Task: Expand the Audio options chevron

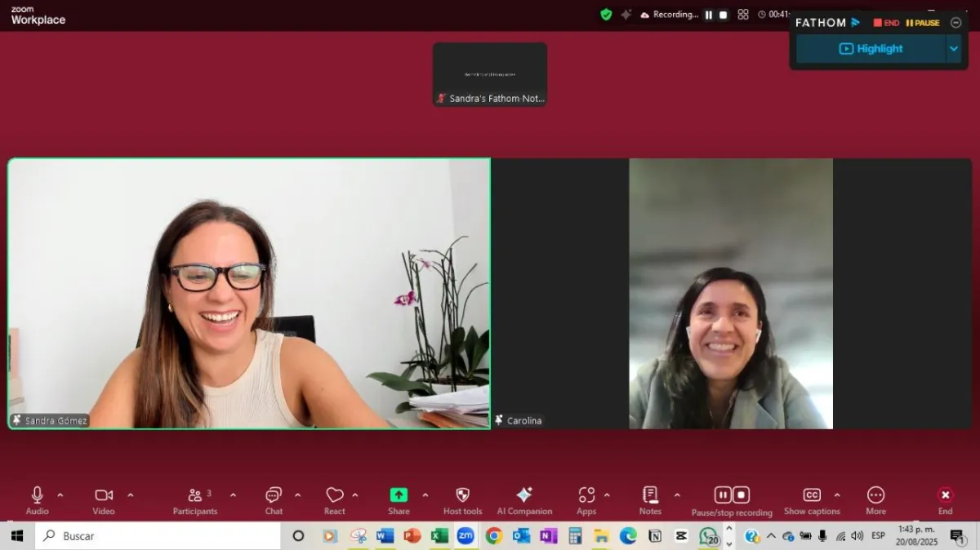Action: [60, 495]
